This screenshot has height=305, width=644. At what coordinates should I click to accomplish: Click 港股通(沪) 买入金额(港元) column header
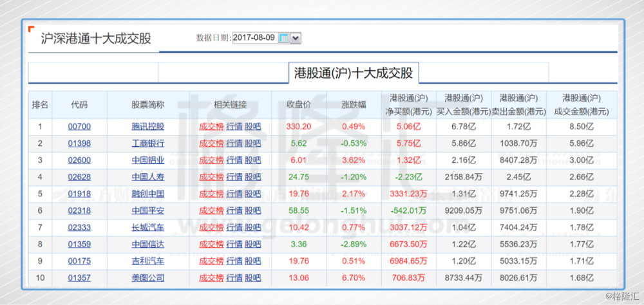[464, 105]
